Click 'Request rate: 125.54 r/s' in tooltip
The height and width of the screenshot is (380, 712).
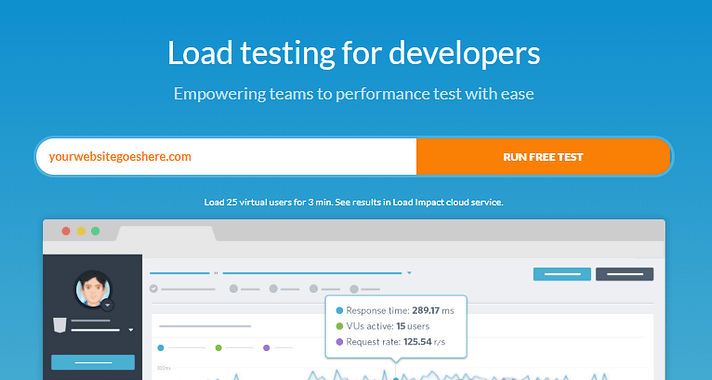[x=396, y=342]
